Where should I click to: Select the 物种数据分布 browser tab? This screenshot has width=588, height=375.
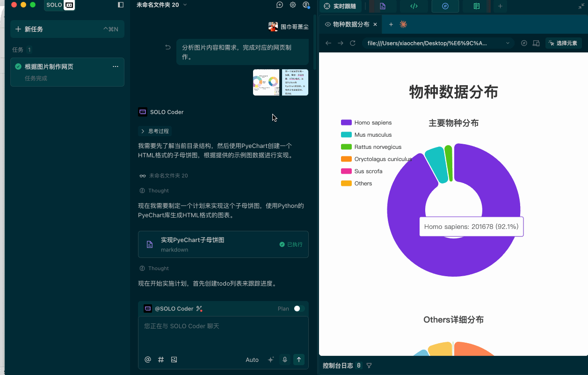pos(351,24)
